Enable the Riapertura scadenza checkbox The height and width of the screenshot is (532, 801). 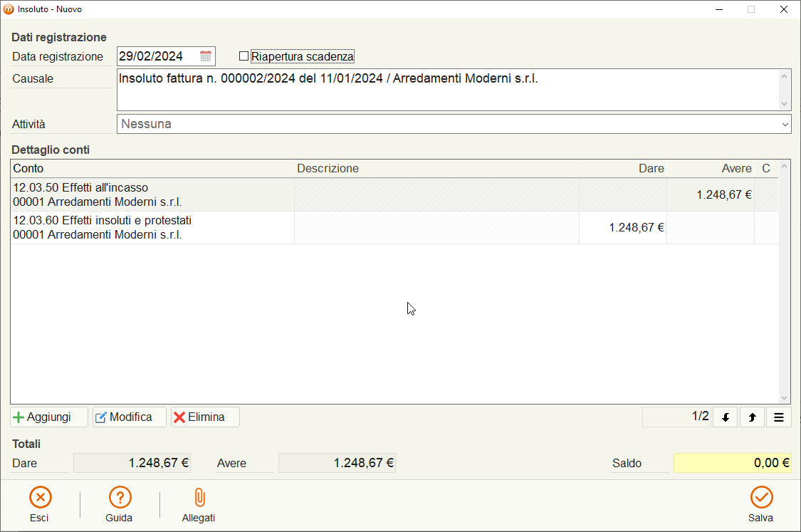click(244, 56)
